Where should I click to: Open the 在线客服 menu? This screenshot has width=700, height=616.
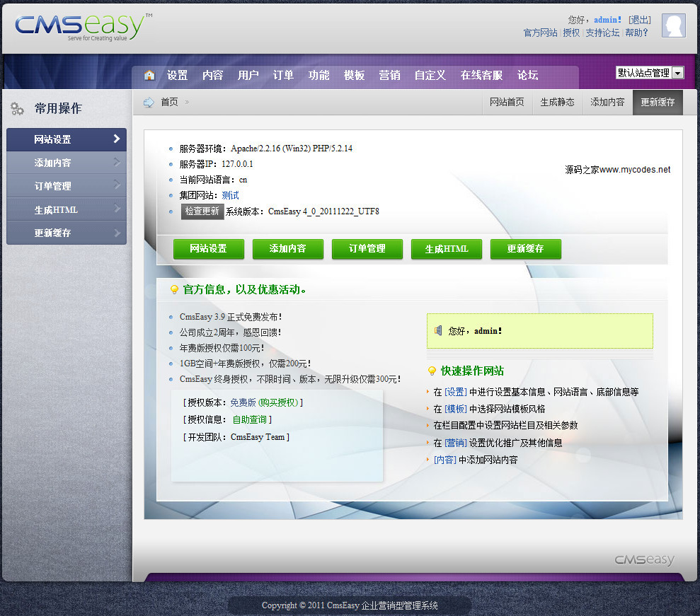[x=481, y=75]
